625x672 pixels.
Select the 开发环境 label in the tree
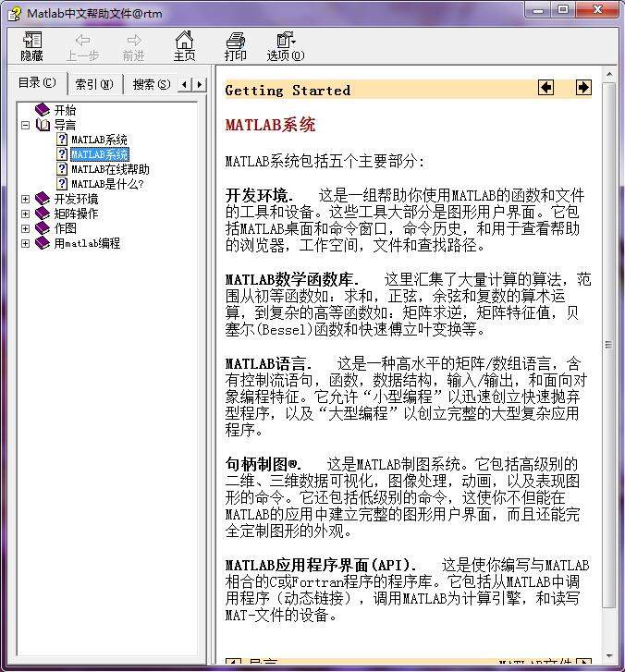77,199
